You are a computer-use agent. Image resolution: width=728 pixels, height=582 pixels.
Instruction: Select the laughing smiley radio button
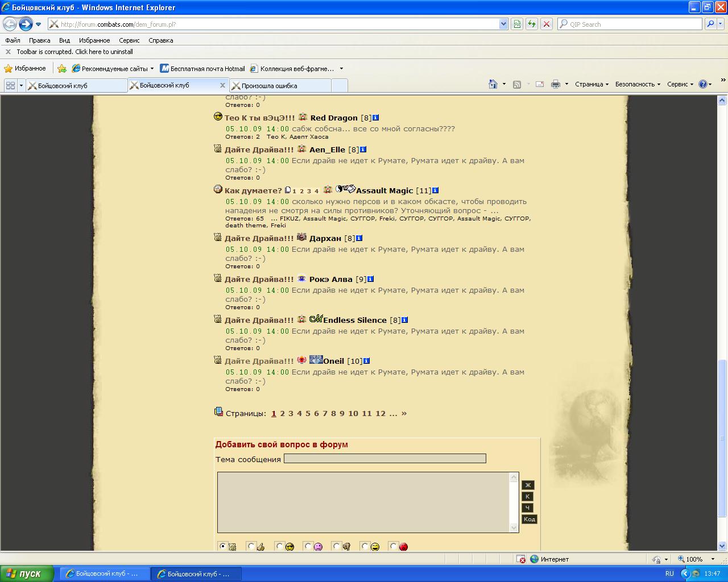(x=365, y=546)
